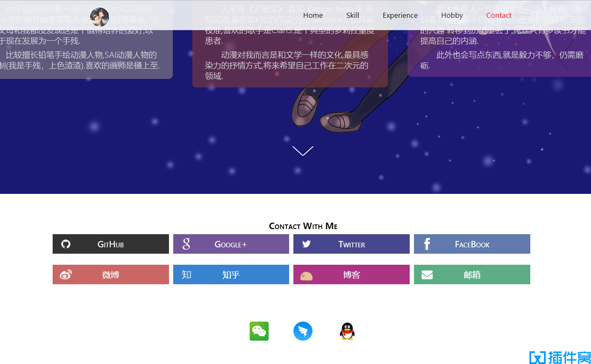
Task: Click the paragraph starting 动漫对我而言
Action: point(290,65)
